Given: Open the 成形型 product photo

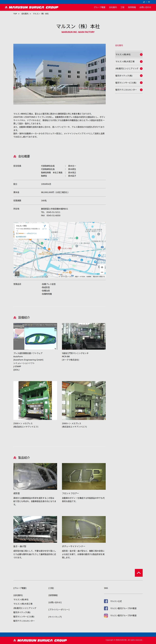Looking at the screenshot, I should 35,476.
